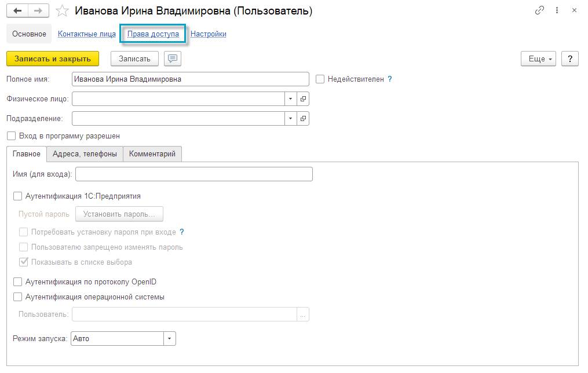
Task: Open the Права доступа link
Action: pos(153,34)
